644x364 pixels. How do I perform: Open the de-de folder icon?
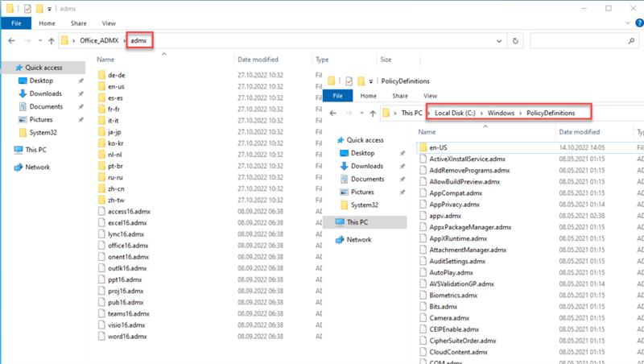[102, 75]
